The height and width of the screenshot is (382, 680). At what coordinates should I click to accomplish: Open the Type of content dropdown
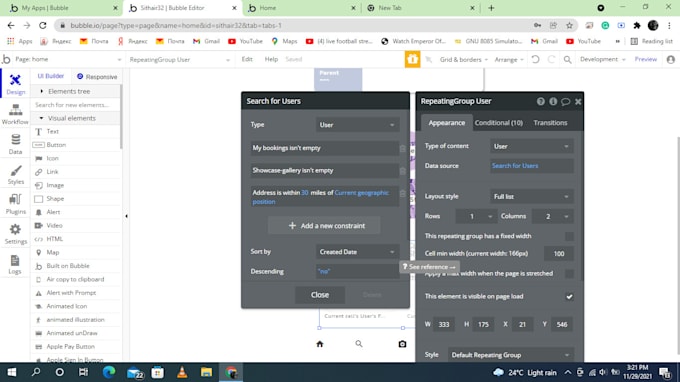coord(531,147)
